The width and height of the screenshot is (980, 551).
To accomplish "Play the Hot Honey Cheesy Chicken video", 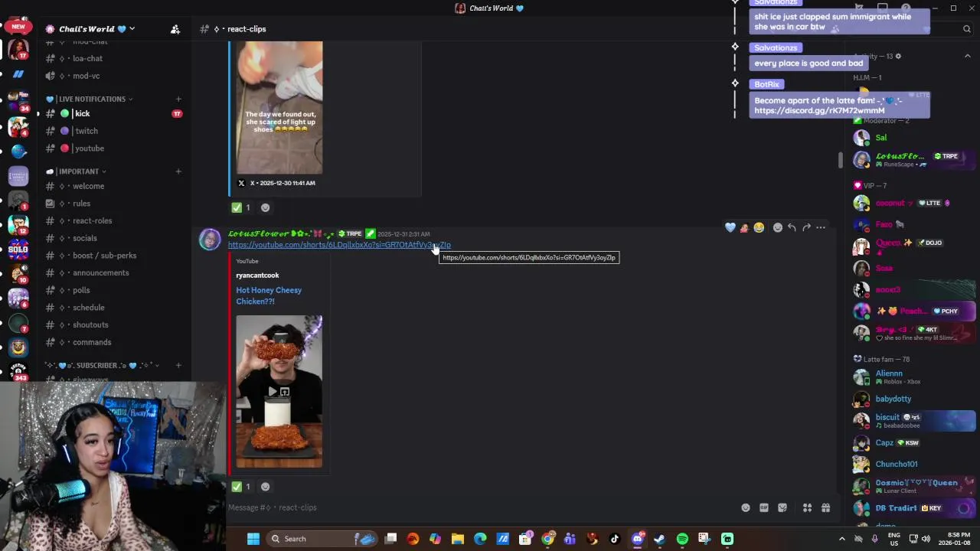I will pos(272,392).
